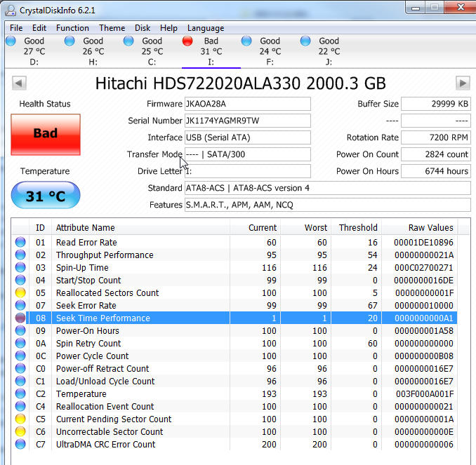Screen dimensions: 476x465
Task: Click the Standard field ATA8-ACS
Action: (328, 188)
